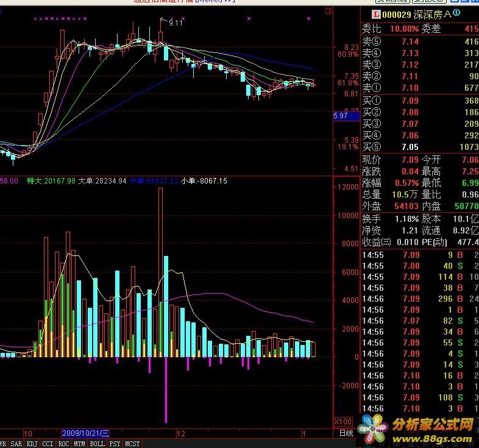Select the 14:55 trade with 40 S
Screen dimensions: 479x448
coord(420,266)
